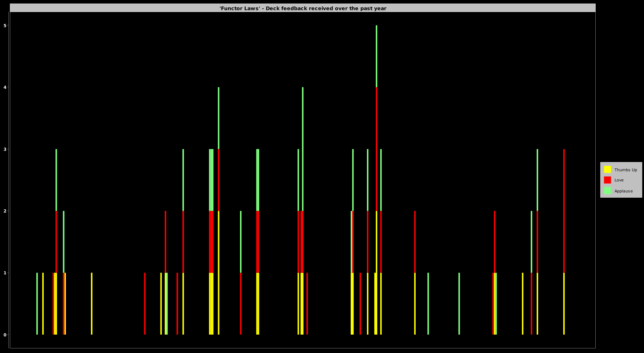Click the rightmost red bar reaching 3
Screen dimensions: 644x353
(564, 211)
